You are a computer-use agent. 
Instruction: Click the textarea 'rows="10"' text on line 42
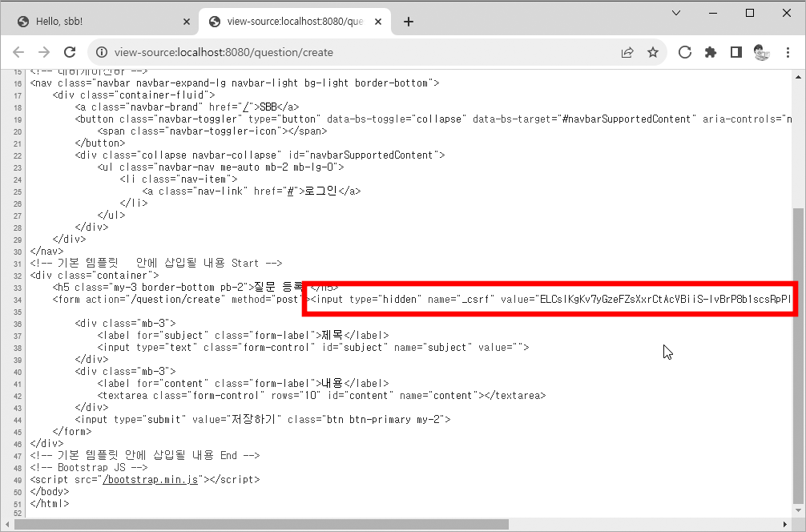pyautogui.click(x=296, y=395)
